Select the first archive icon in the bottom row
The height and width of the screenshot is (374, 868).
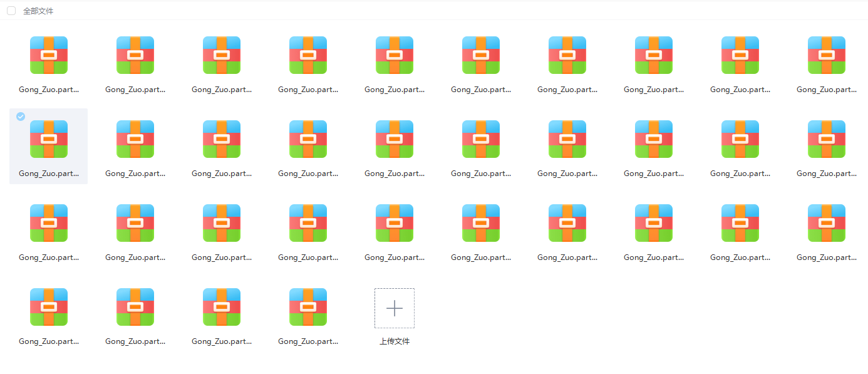coord(49,307)
